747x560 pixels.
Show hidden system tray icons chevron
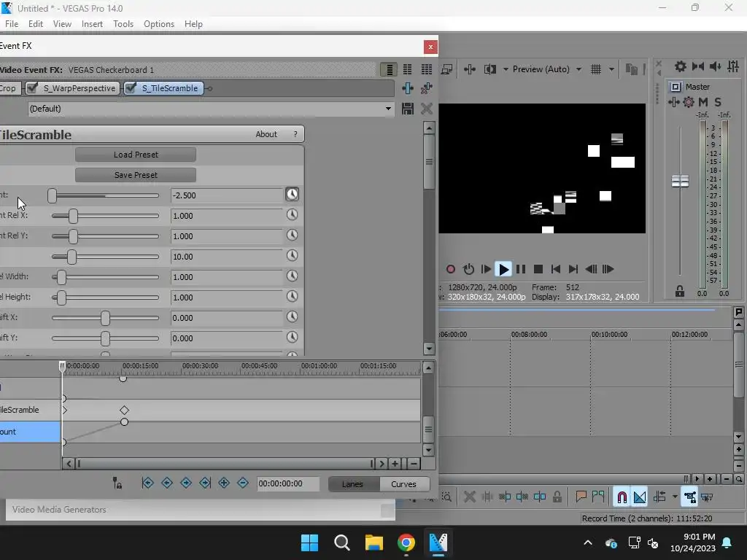(x=588, y=542)
